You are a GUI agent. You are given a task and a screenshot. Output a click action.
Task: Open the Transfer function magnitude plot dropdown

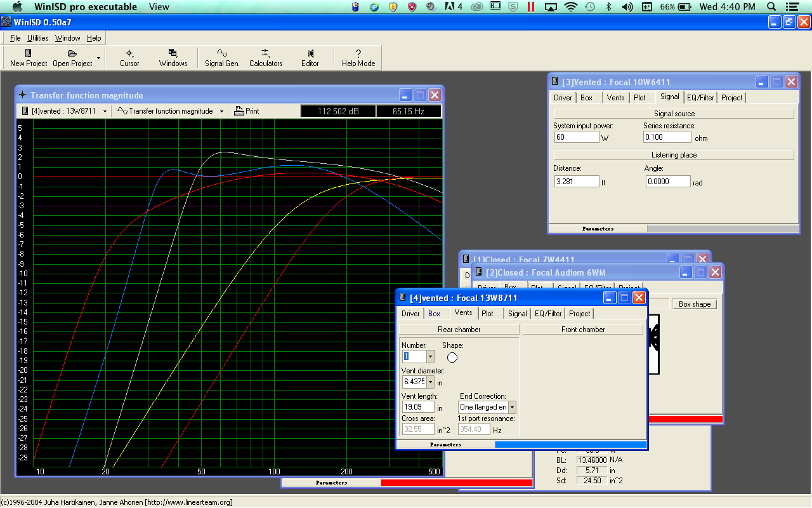(171, 111)
